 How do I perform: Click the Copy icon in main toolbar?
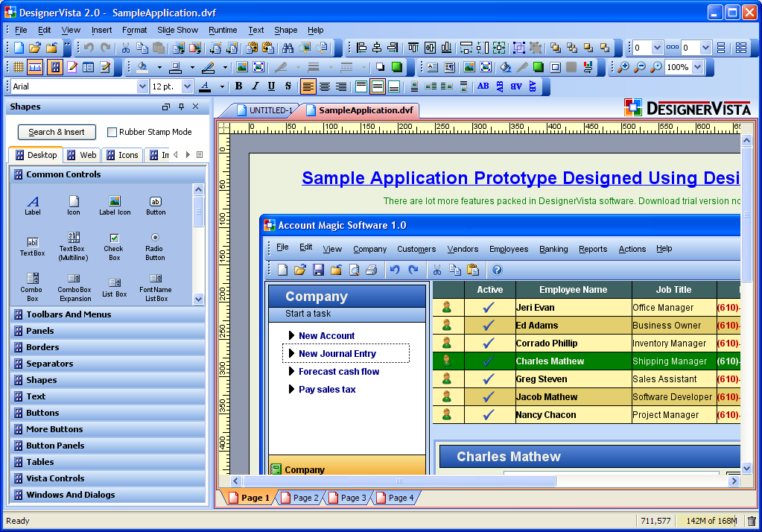142,48
